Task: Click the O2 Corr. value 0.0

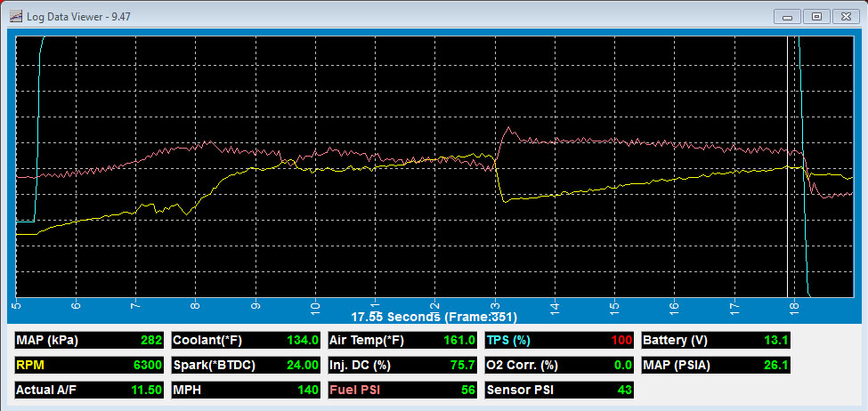Action: click(623, 366)
